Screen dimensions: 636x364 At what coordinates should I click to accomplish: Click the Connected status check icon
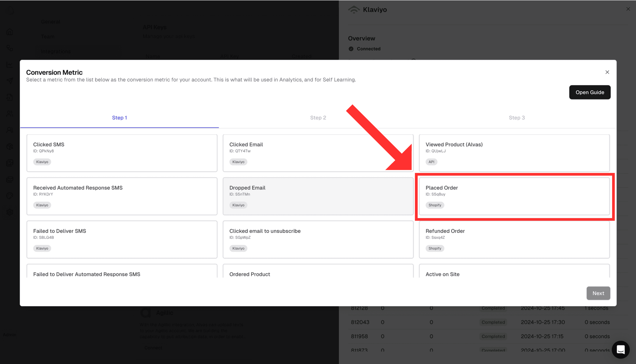click(x=351, y=49)
